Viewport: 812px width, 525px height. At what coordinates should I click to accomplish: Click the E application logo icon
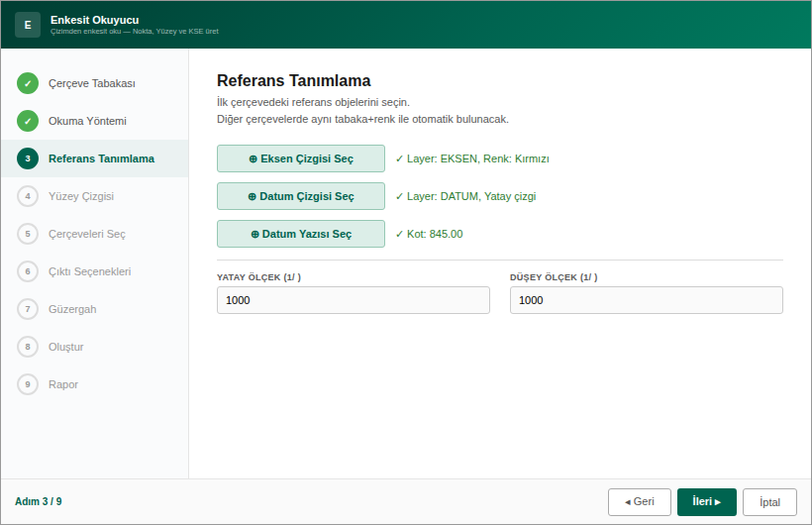tap(28, 25)
